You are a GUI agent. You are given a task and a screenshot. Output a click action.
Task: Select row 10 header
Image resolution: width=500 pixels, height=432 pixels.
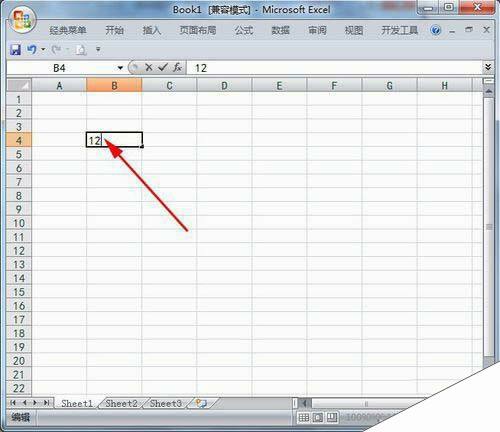point(19,223)
